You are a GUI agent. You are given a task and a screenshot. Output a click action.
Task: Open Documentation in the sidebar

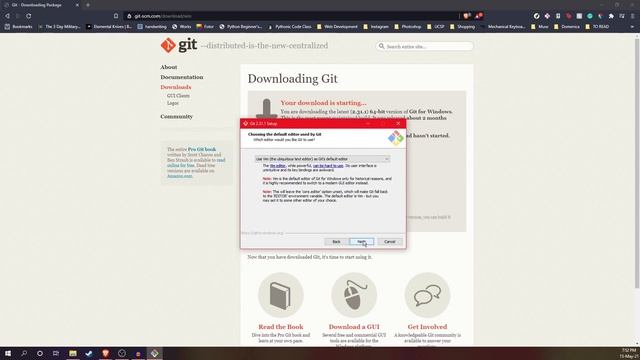[182, 77]
